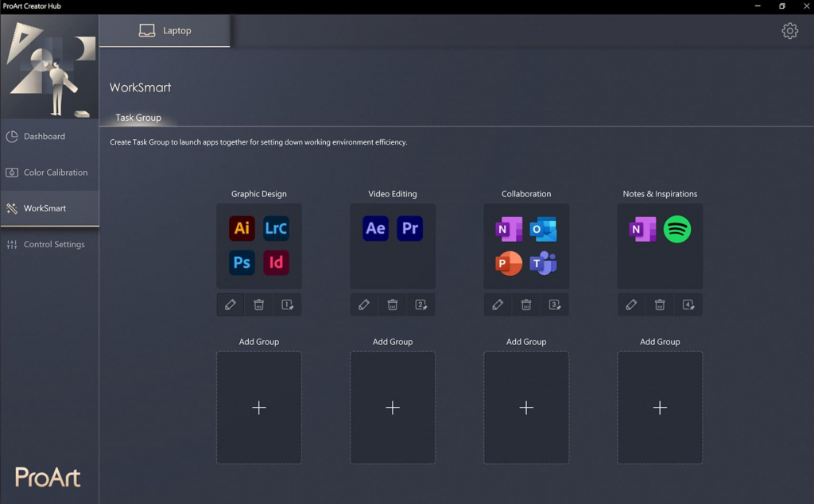
Task: Open Control Settings in sidebar
Action: [49, 245]
